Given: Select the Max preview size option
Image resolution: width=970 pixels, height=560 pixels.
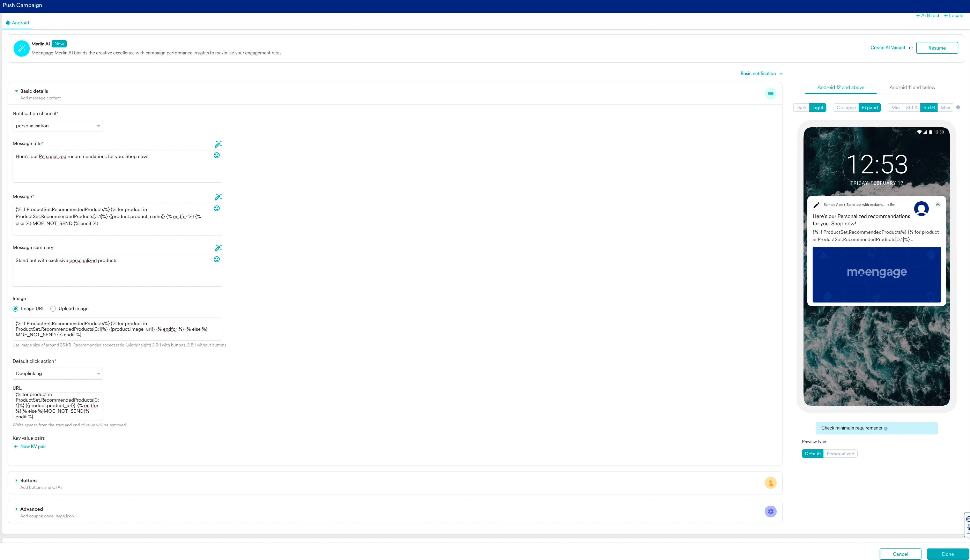Looking at the screenshot, I should (945, 108).
